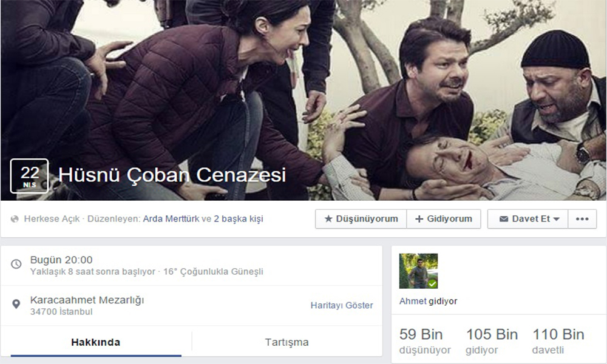Mark attendance with Gidiyorum button
607x364 pixels.
[x=444, y=219]
